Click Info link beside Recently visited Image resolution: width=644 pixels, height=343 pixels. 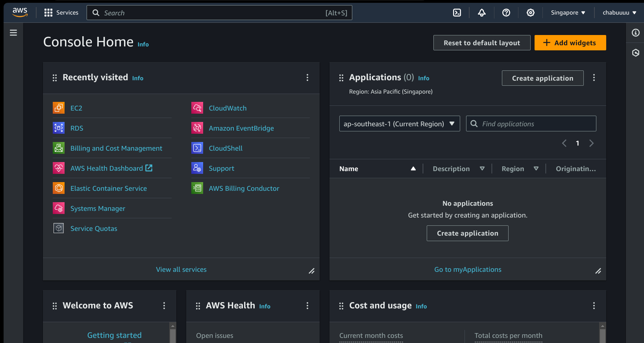(138, 78)
